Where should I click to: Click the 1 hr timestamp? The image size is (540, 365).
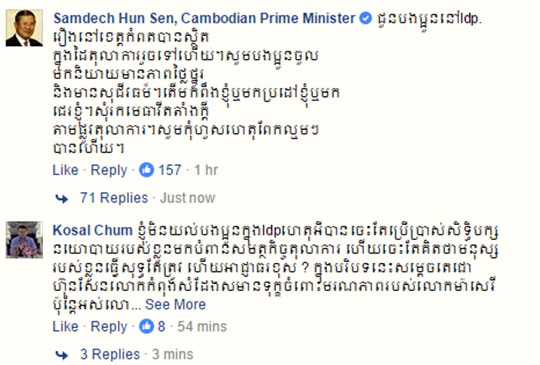tap(206, 170)
